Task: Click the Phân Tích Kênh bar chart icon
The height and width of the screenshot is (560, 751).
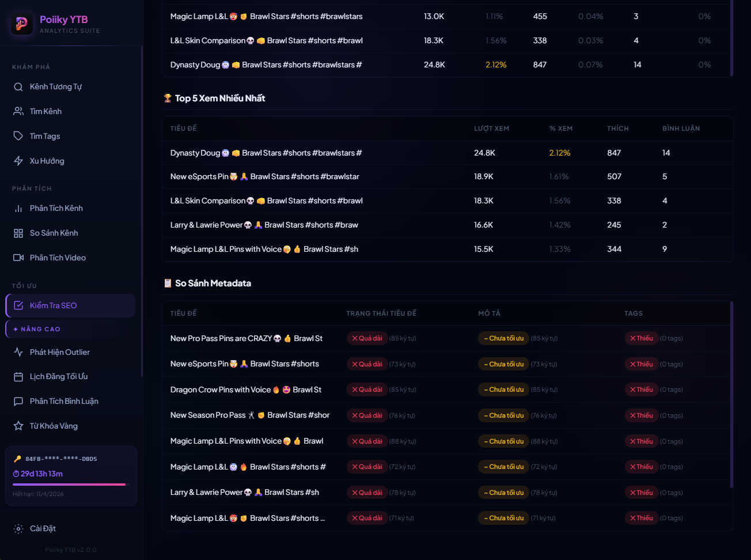Action: (18, 209)
